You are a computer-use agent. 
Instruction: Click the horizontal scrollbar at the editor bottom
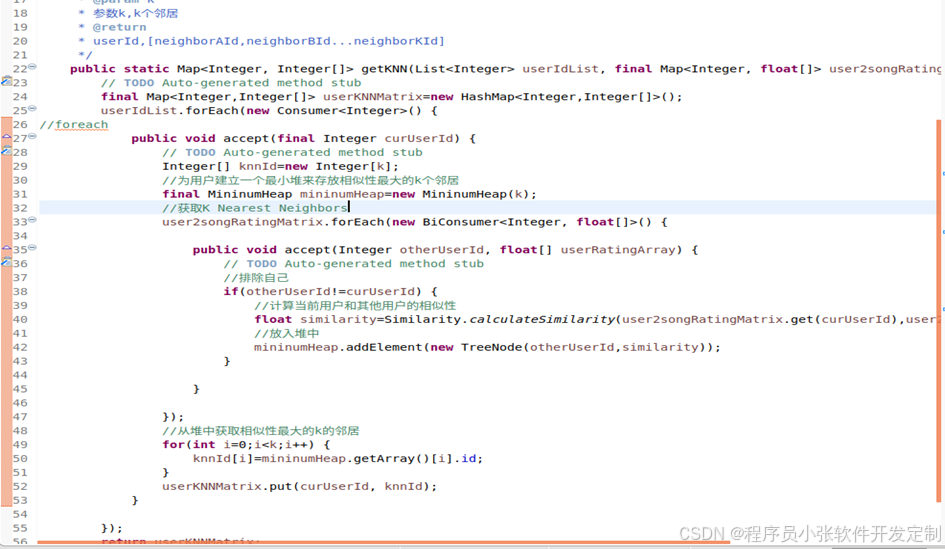383,542
